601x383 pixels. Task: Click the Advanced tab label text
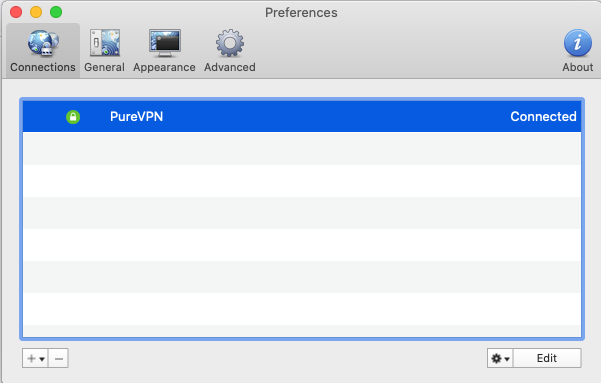(x=230, y=67)
